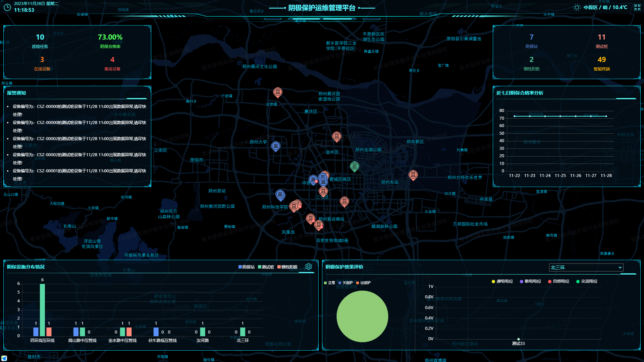644x362 pixels.
Task: Click the 四环高压环线 axis label
Action: pos(42,341)
